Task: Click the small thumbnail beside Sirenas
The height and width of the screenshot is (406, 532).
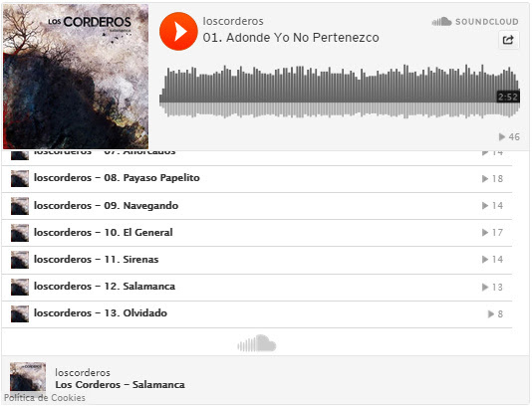Action: click(x=20, y=260)
